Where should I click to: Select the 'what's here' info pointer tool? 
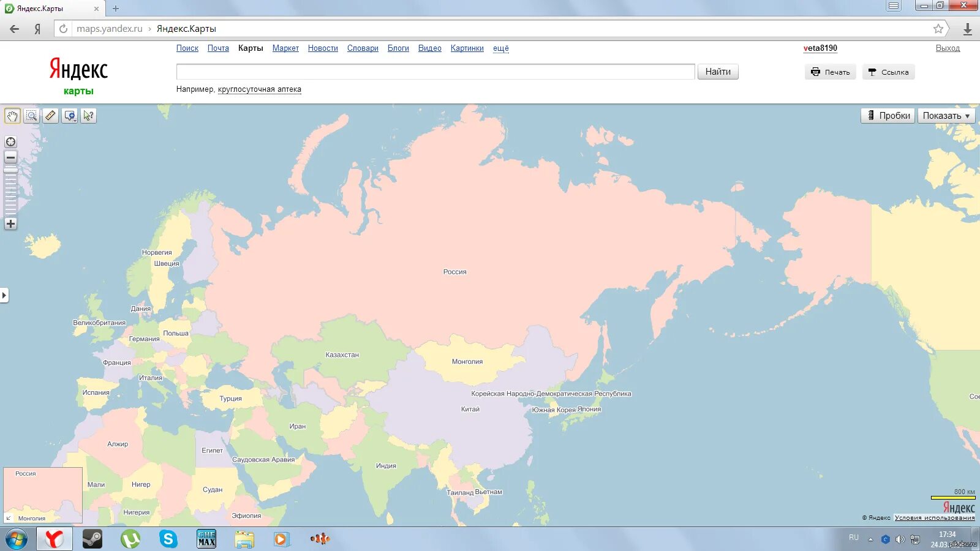coord(89,116)
